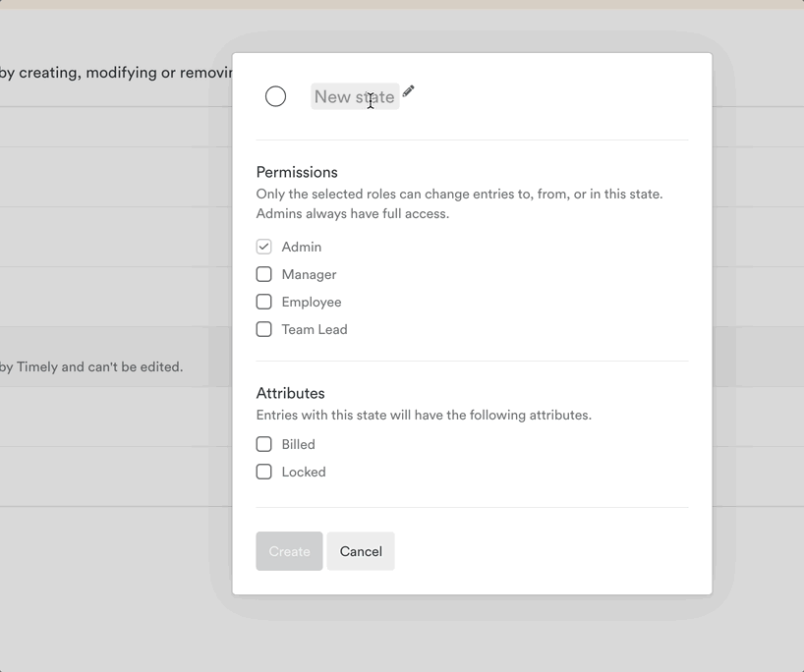
Task: Check the Manager permission checkbox
Action: 263,274
